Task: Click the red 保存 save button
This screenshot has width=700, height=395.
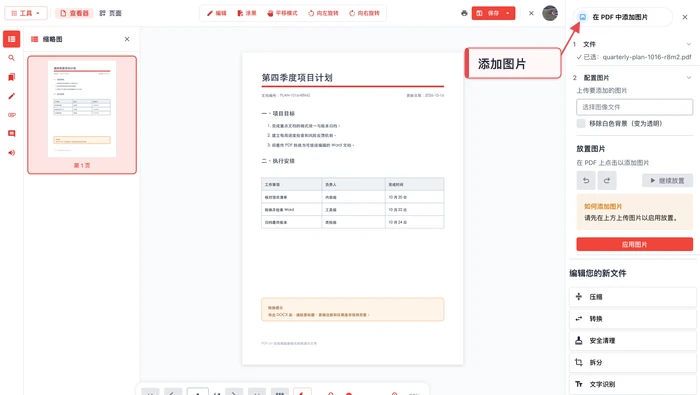Action: [488, 13]
